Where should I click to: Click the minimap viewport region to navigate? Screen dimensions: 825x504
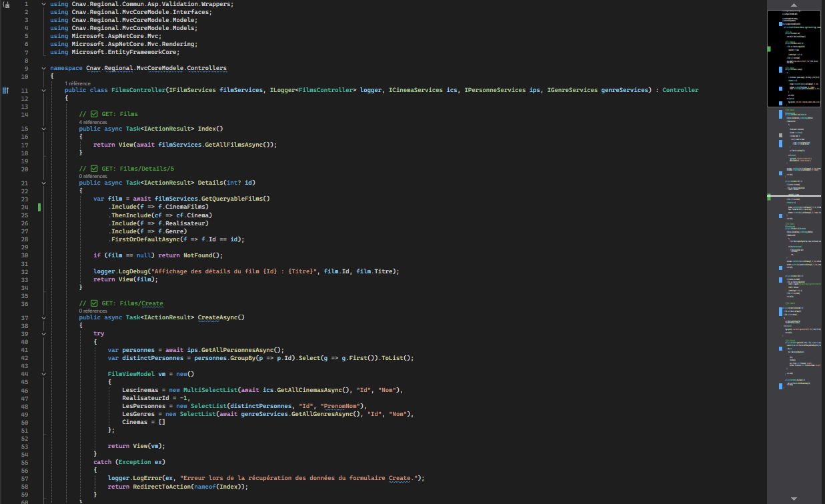click(794, 57)
